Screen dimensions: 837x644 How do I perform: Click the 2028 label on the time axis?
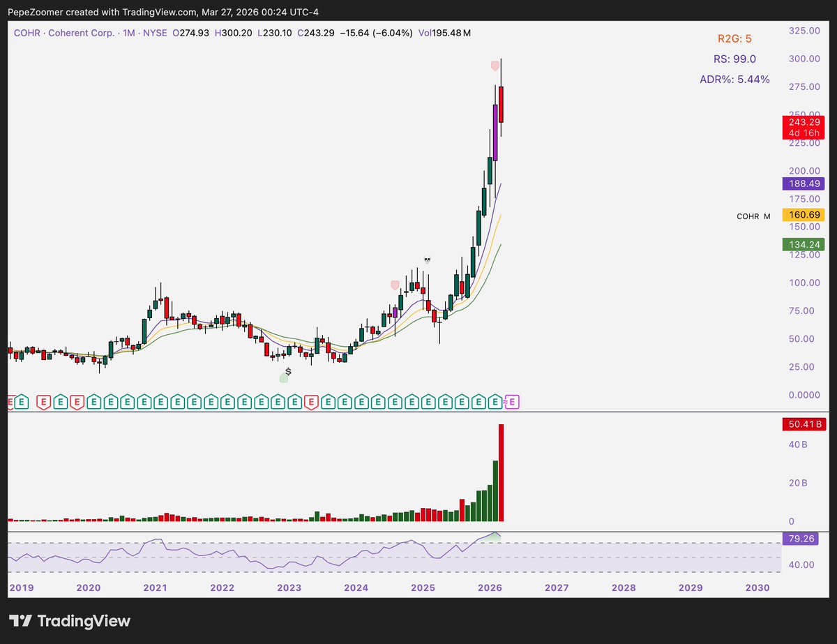624,587
